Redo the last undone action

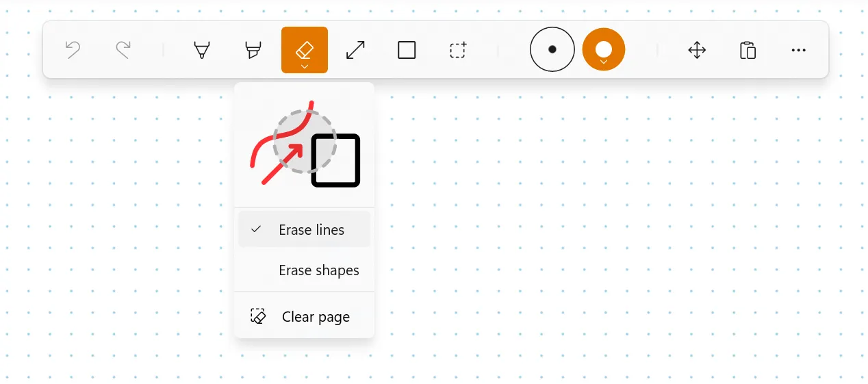point(123,50)
